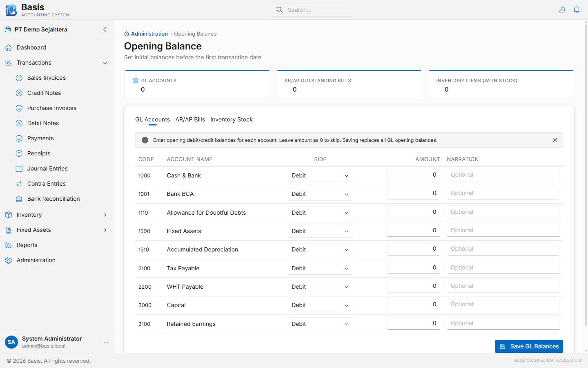Viewport: 588px width, 368px height.
Task: Open the Journal Entries page
Action: pos(47,168)
